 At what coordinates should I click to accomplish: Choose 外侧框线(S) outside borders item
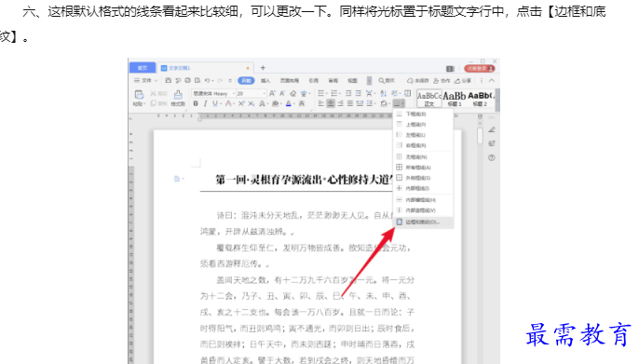423,178
